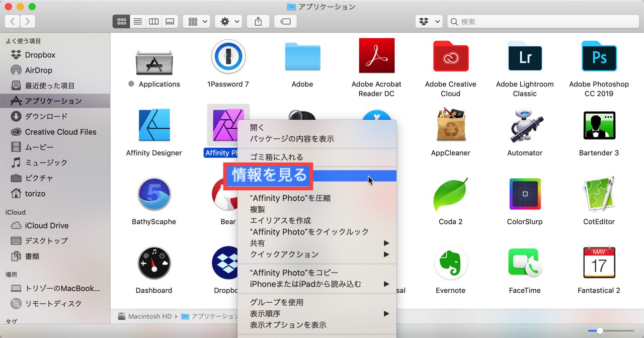Choose ゴミ箱に入れる menu item

pos(317,157)
